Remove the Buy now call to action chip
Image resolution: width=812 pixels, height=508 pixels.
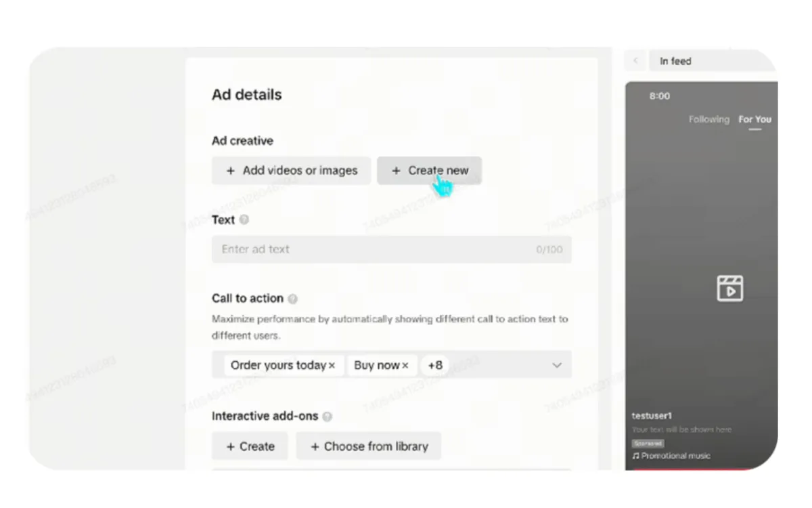(407, 364)
